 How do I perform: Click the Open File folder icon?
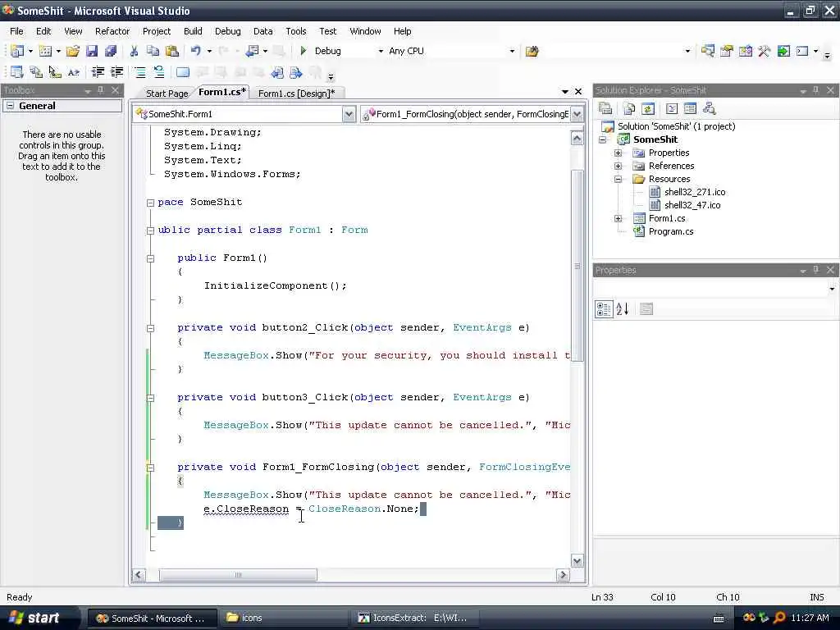click(x=73, y=51)
